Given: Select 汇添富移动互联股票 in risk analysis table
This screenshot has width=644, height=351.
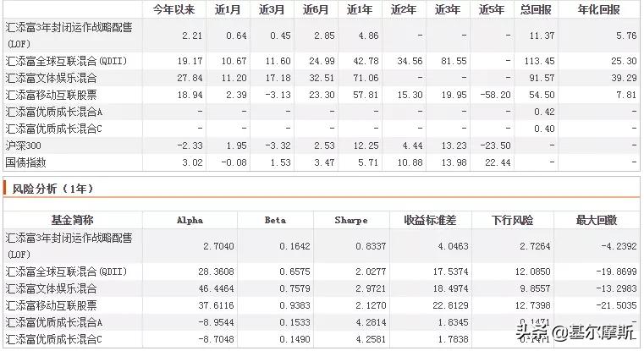Looking at the screenshot, I should (x=51, y=305).
